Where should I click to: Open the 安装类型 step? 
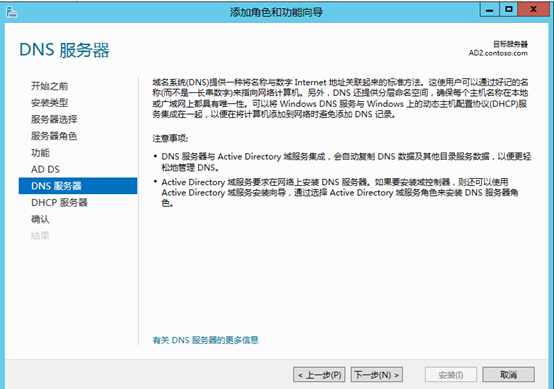(49, 102)
